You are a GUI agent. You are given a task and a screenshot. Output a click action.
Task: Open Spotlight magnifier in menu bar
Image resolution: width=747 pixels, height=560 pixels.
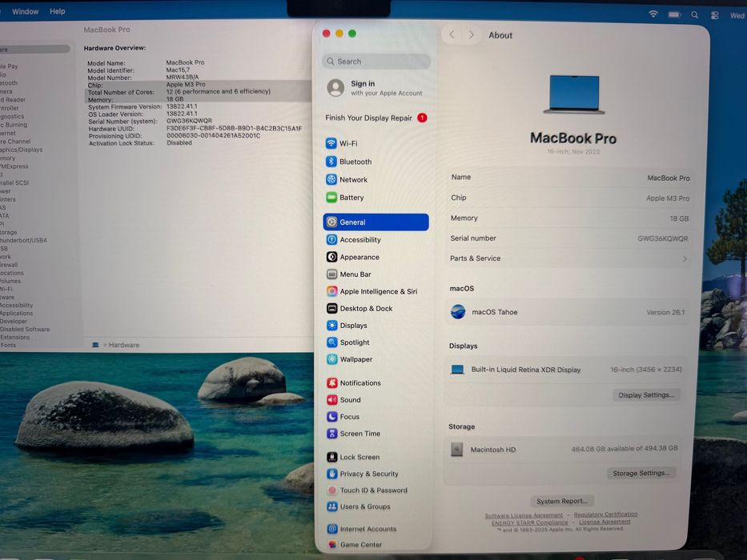(695, 14)
